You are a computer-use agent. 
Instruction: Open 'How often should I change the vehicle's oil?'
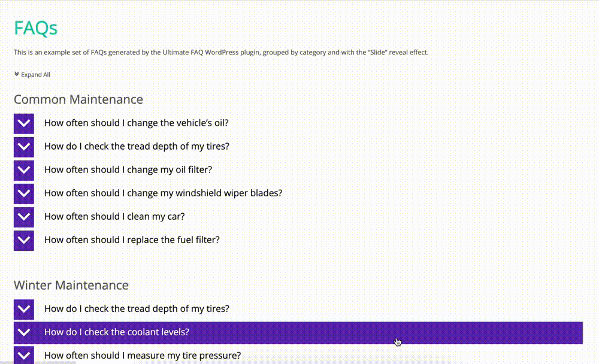[x=137, y=123]
